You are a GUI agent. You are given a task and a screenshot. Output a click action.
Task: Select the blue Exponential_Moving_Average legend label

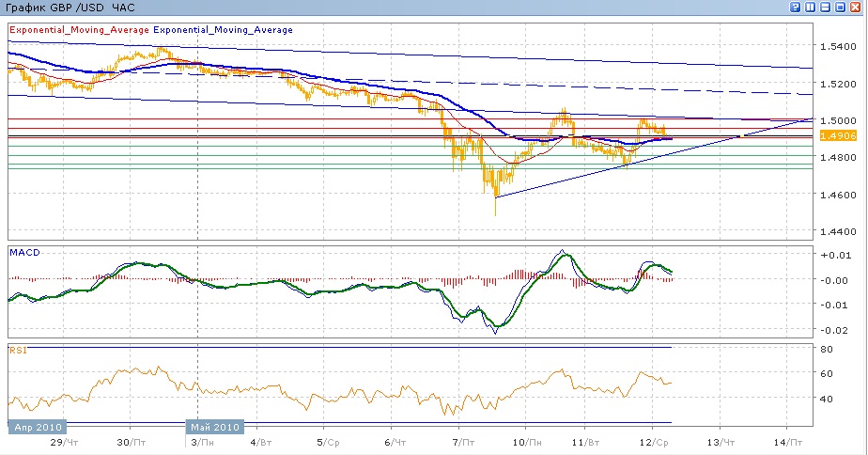click(x=224, y=30)
